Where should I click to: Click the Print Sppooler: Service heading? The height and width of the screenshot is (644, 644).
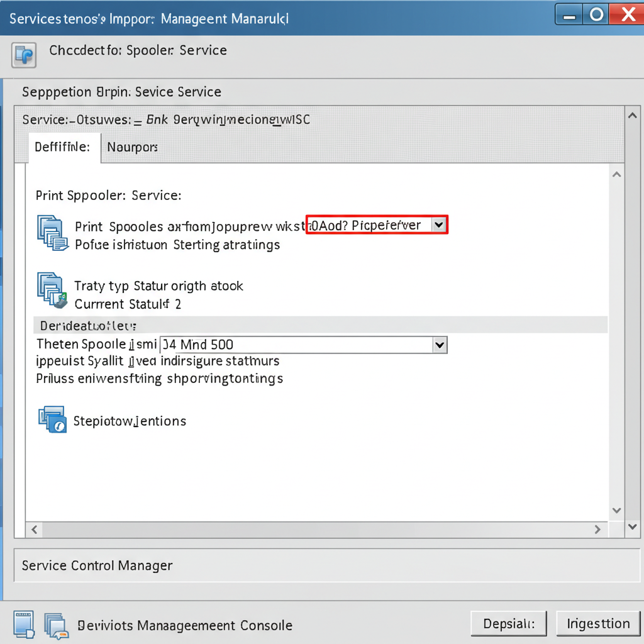click(108, 196)
